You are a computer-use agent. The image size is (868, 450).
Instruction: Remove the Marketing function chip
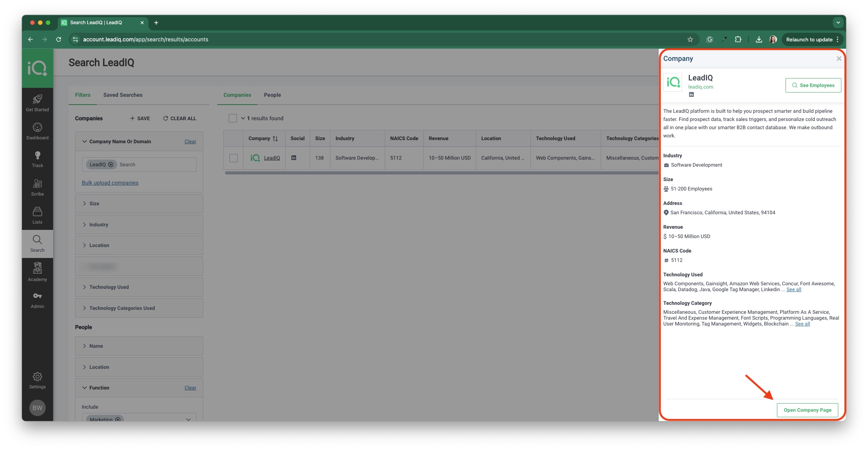118,419
